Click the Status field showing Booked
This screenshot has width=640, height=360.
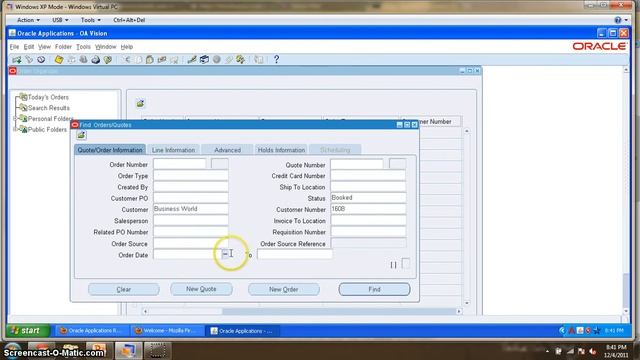tap(368, 198)
